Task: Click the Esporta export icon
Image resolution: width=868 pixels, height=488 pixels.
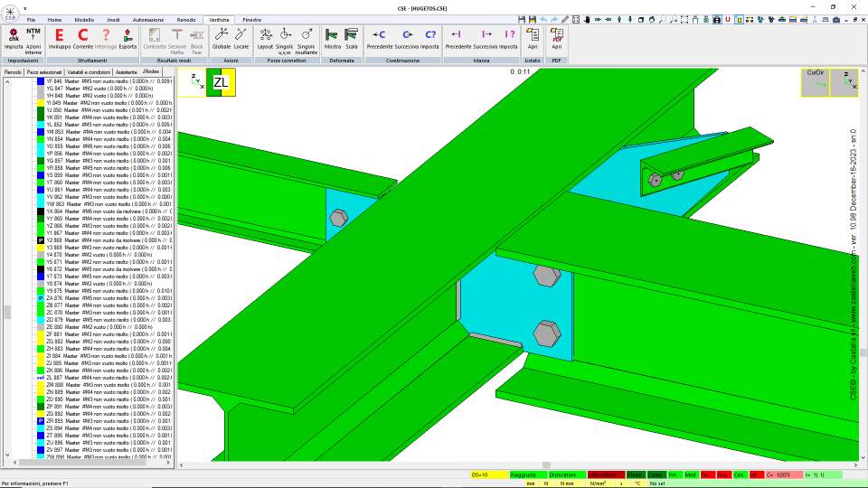Action: pyautogui.click(x=127, y=39)
